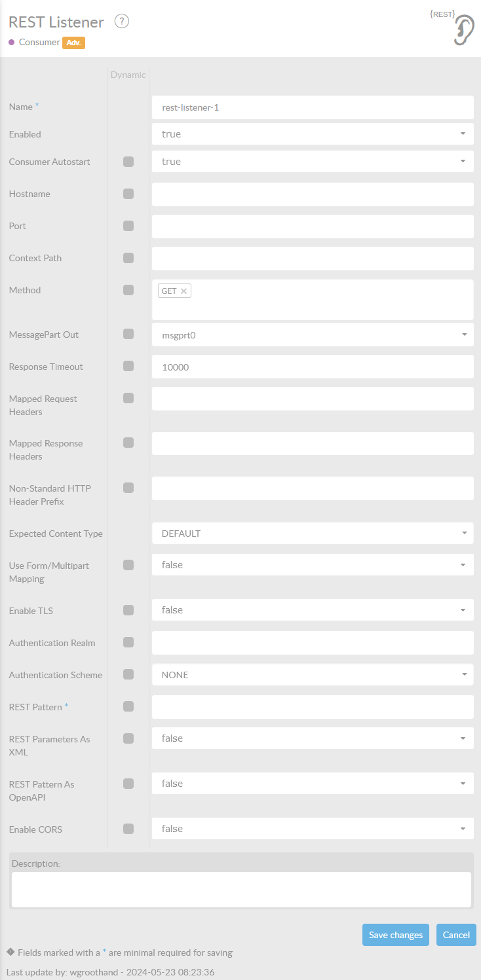Click the Cancel button
Image resolution: width=481 pixels, height=980 pixels.
point(456,935)
